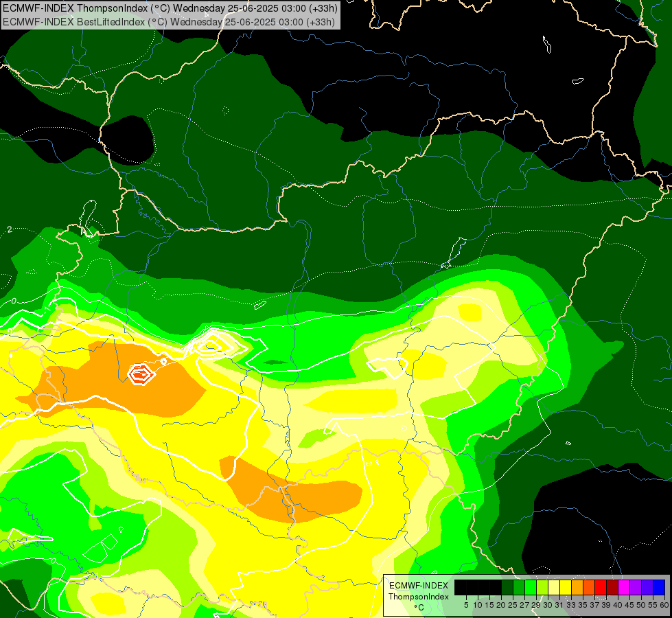The width and height of the screenshot is (672, 618).
Task: Click the legend's ThompsonIndex label
Action: tap(419, 597)
